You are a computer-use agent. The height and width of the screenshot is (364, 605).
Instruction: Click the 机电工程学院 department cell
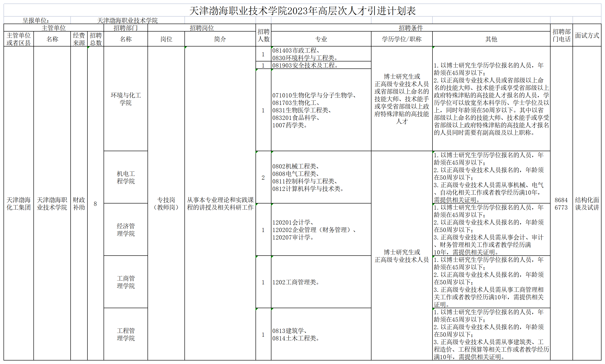pyautogui.click(x=126, y=177)
